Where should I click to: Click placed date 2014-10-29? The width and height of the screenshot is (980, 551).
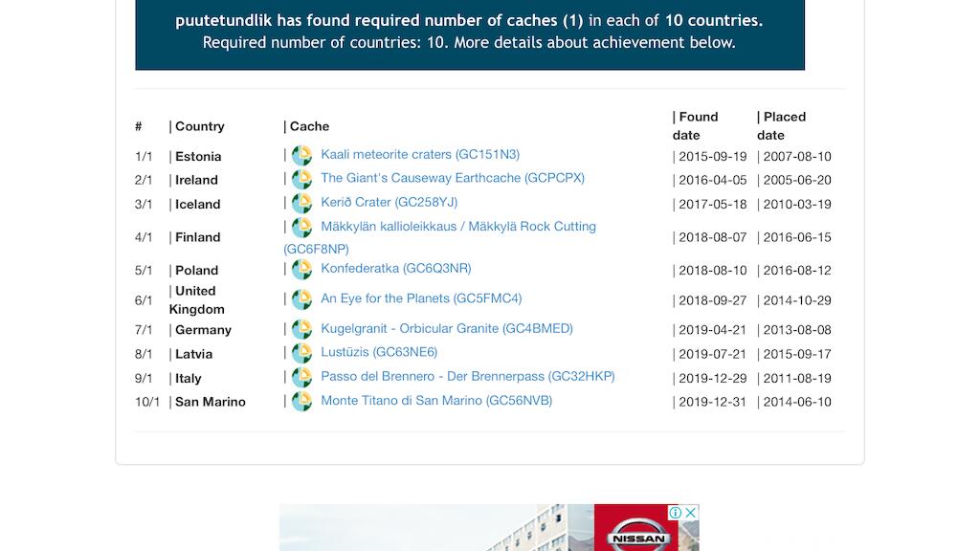pos(797,300)
